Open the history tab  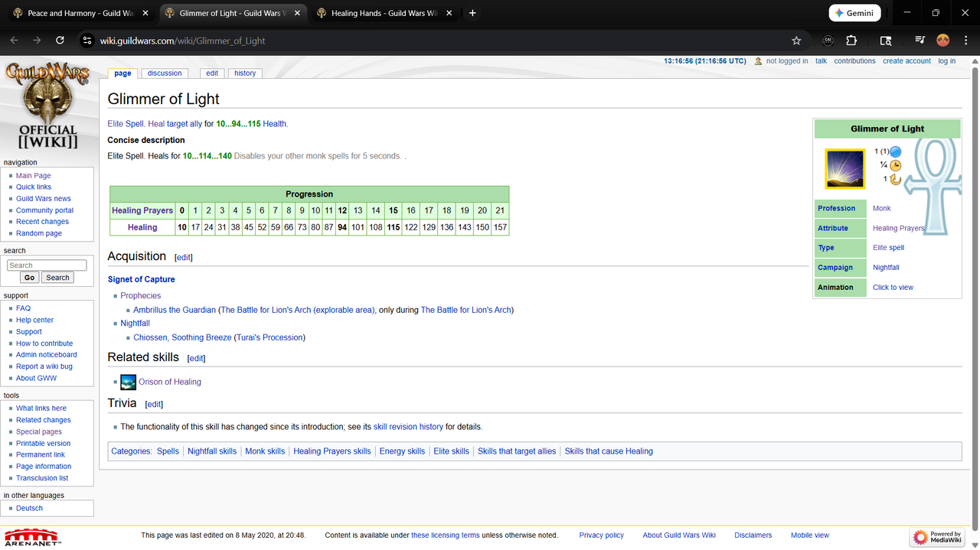245,73
